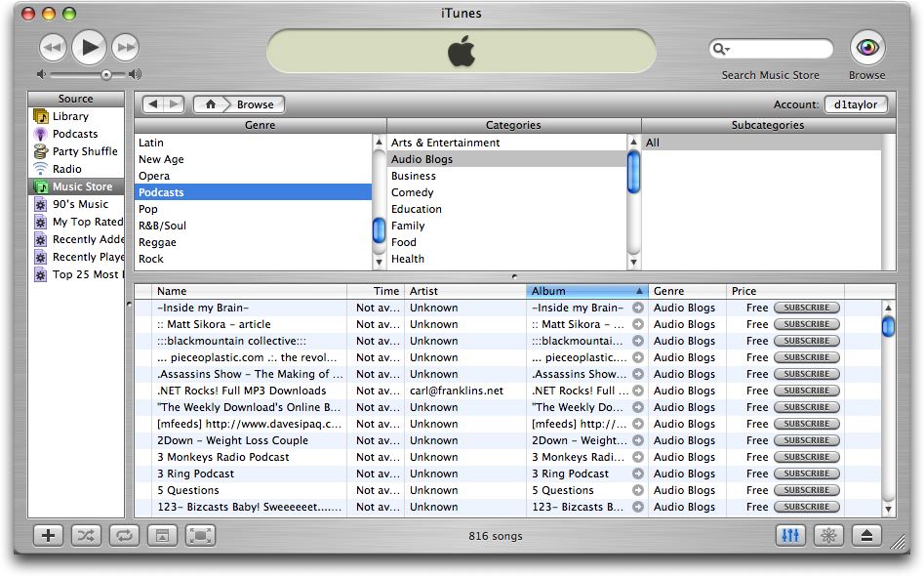
Task: Go to Music Store home icon
Action: click(x=210, y=104)
